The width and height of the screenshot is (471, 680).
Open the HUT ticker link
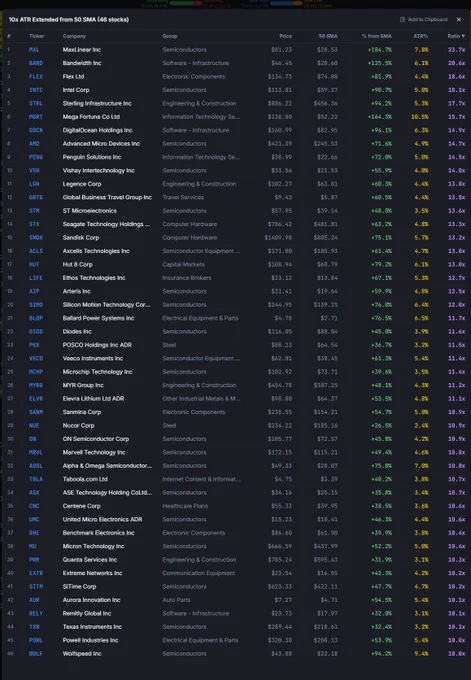[34, 265]
